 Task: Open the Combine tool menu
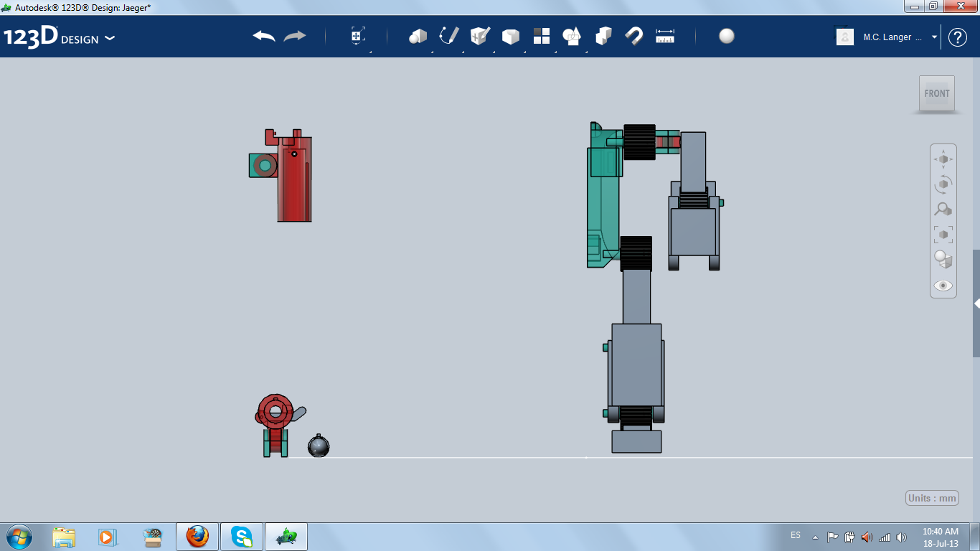pyautogui.click(x=603, y=37)
